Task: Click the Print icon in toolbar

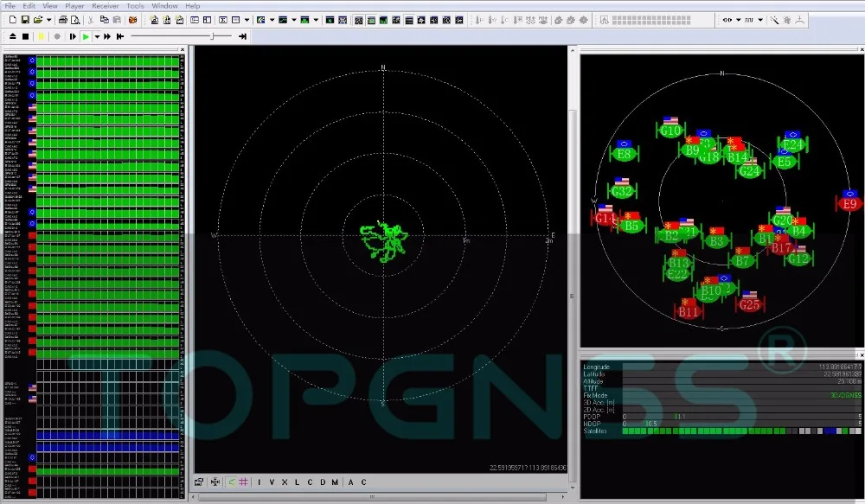Action: [63, 20]
